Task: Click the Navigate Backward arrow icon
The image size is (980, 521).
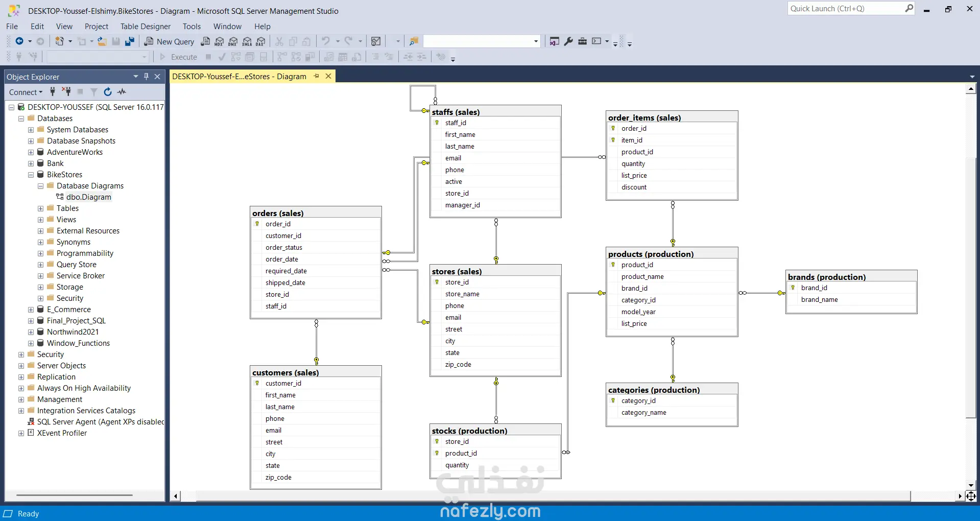Action: (x=19, y=41)
